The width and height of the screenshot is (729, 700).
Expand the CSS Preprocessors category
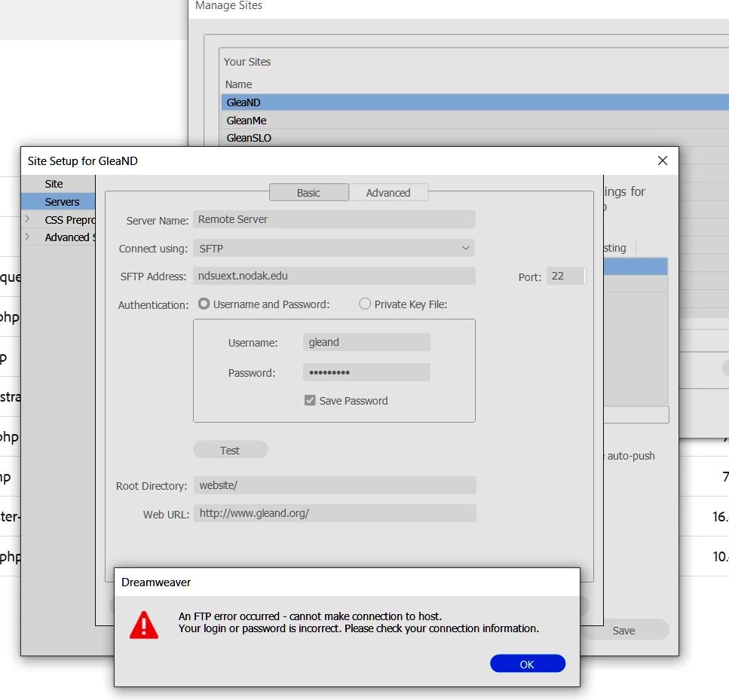point(27,219)
